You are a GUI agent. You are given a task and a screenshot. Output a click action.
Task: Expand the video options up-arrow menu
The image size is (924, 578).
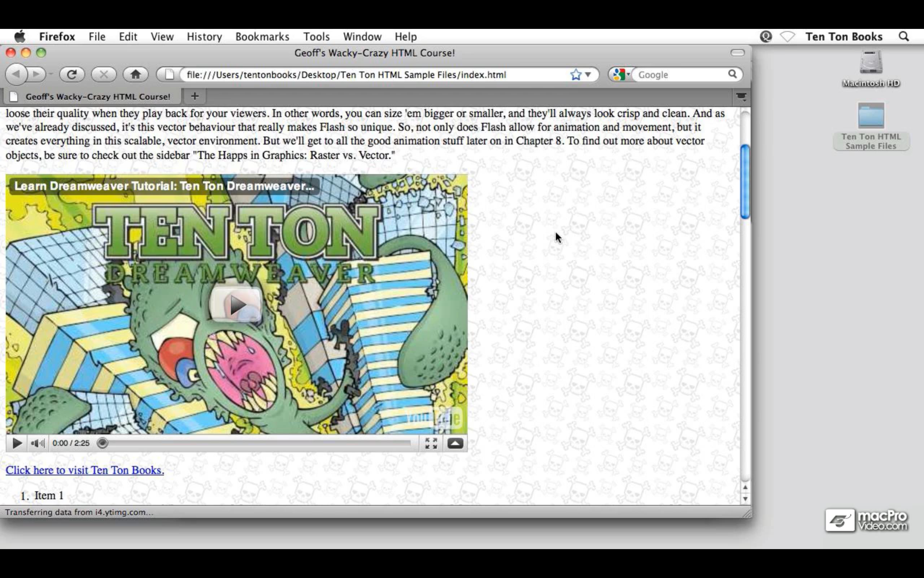click(455, 444)
